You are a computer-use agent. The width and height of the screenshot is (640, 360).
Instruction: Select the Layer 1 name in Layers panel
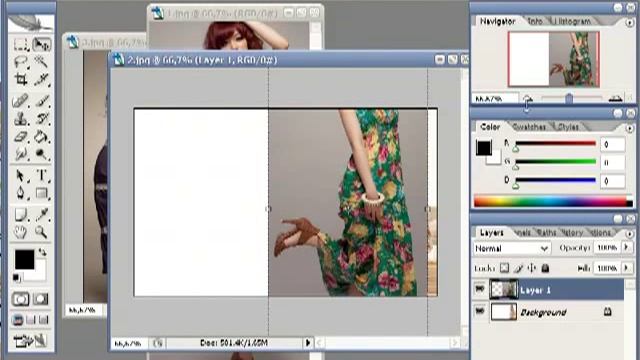coord(535,290)
